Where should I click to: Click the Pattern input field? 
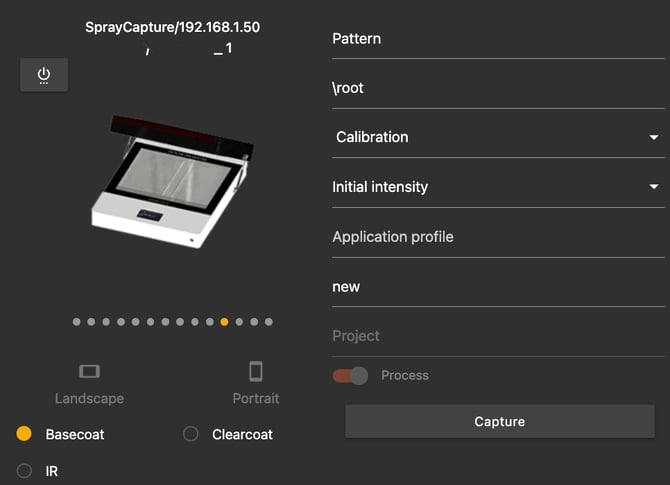point(497,39)
